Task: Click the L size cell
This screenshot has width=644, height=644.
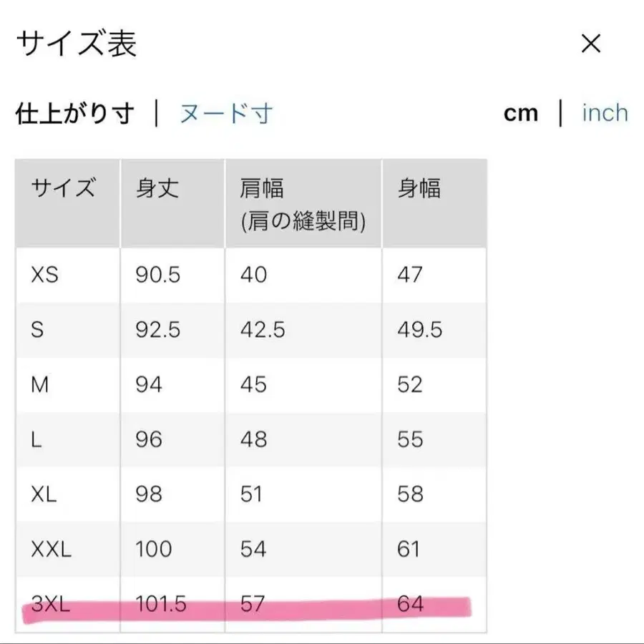Action: tap(36, 439)
